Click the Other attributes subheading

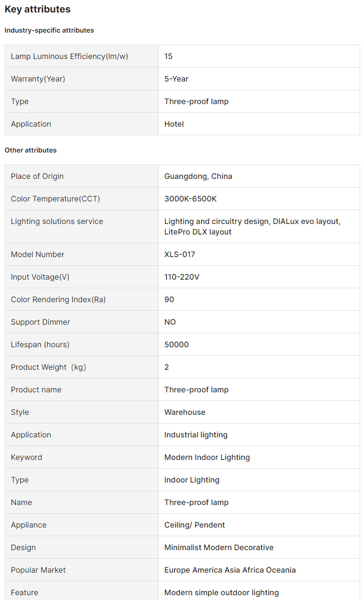(31, 150)
